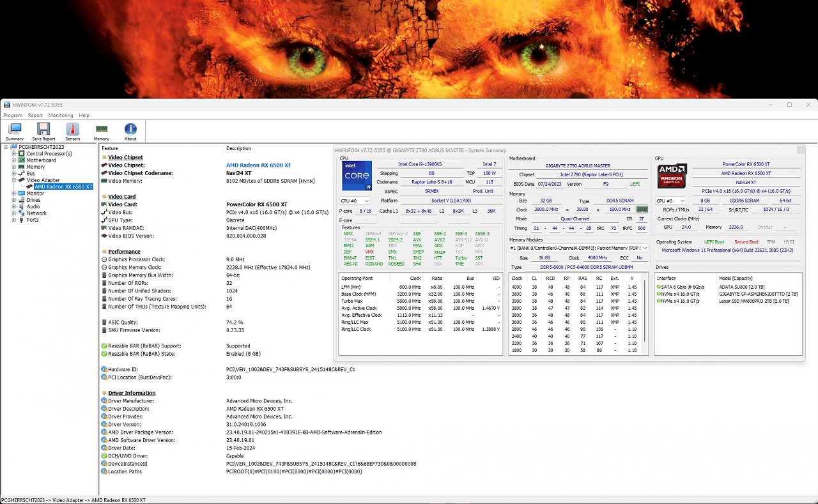Expand the Monitor tree node
818x504 pixels.
(x=14, y=194)
